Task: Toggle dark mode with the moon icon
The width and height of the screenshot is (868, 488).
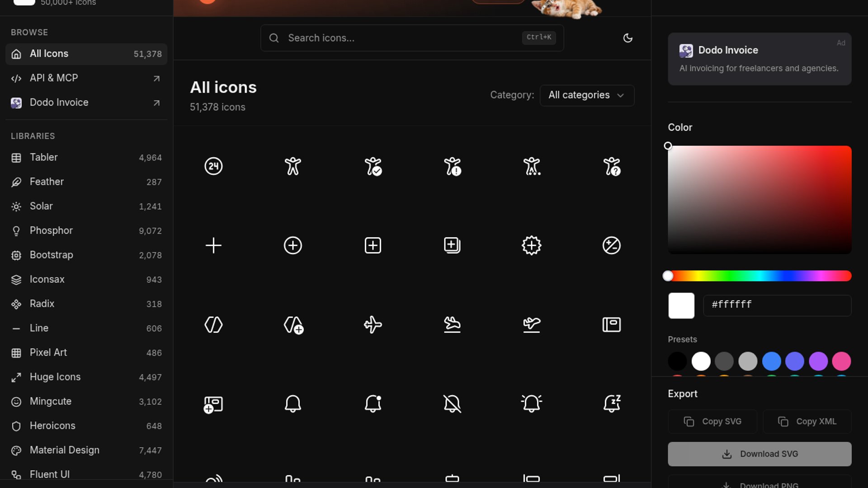Action: click(628, 38)
